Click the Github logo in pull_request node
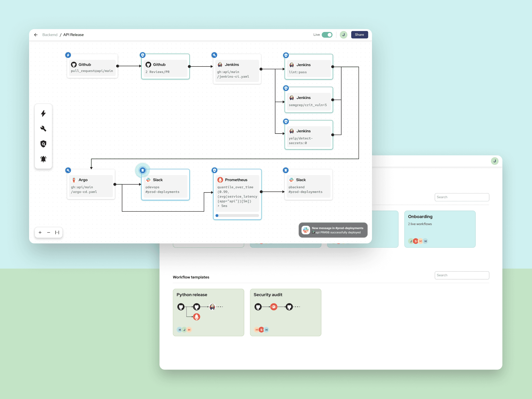 click(74, 65)
